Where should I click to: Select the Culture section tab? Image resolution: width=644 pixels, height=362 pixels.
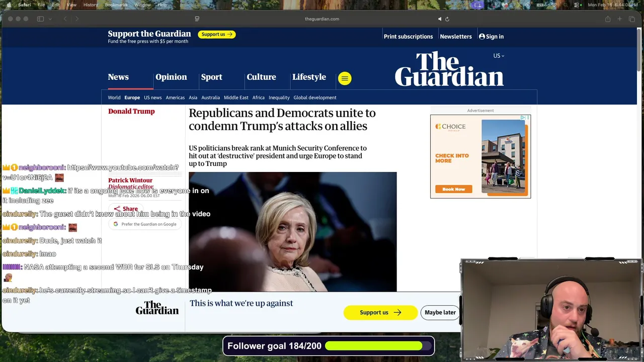point(261,77)
